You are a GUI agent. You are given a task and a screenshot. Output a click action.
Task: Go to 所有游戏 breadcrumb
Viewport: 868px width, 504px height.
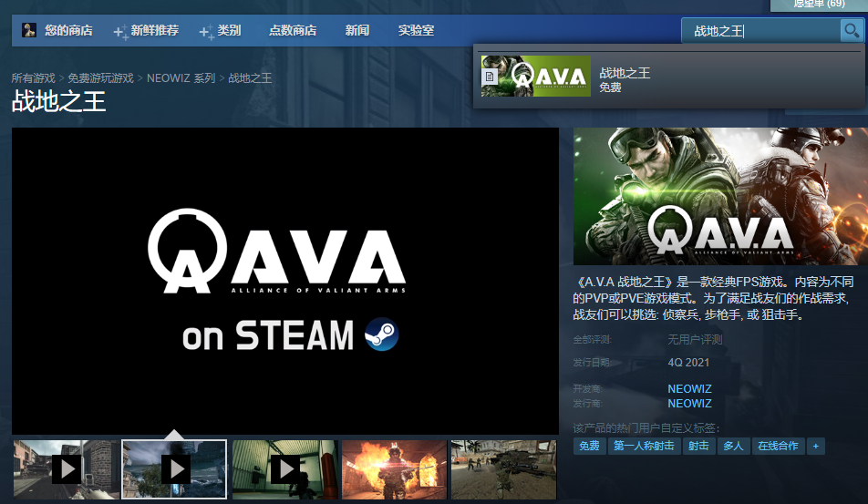[33, 78]
